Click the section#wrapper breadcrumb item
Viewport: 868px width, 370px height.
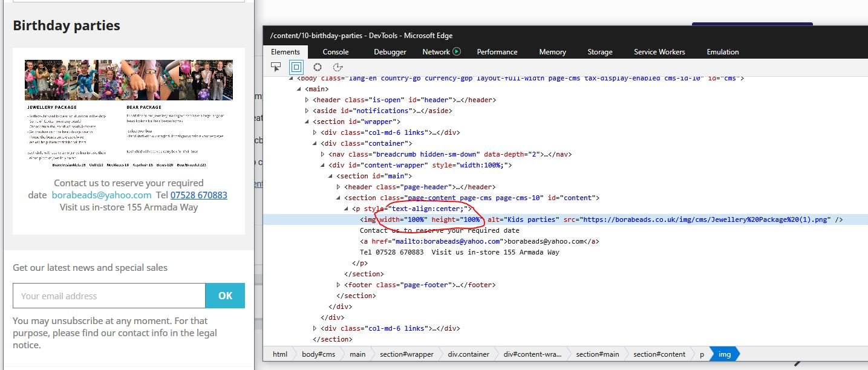click(x=406, y=354)
